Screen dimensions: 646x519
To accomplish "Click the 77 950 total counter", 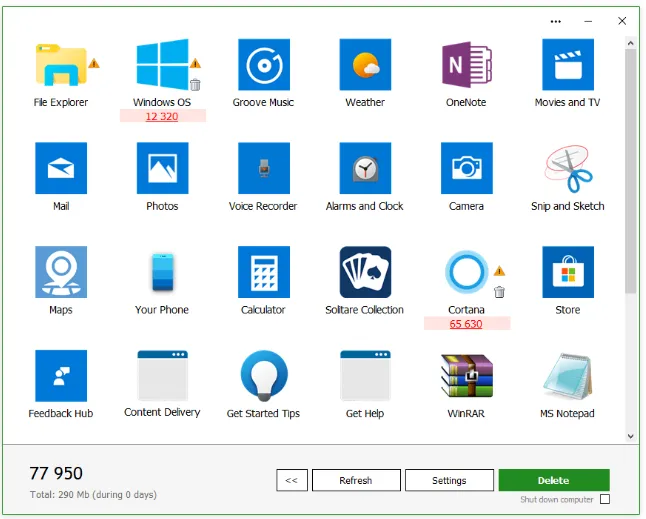I will pos(56,473).
